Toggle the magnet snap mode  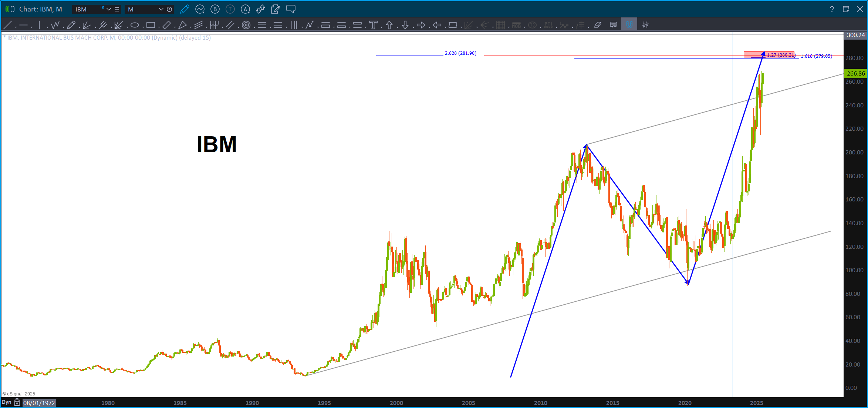pyautogui.click(x=629, y=25)
